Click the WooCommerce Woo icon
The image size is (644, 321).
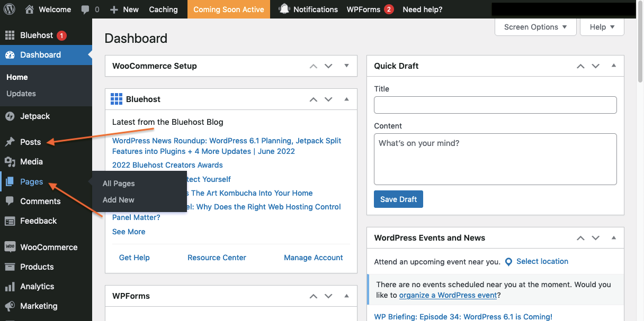click(10, 247)
